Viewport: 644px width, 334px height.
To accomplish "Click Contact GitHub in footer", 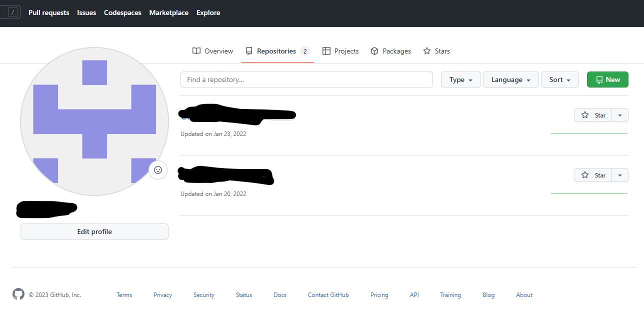I will 328,295.
